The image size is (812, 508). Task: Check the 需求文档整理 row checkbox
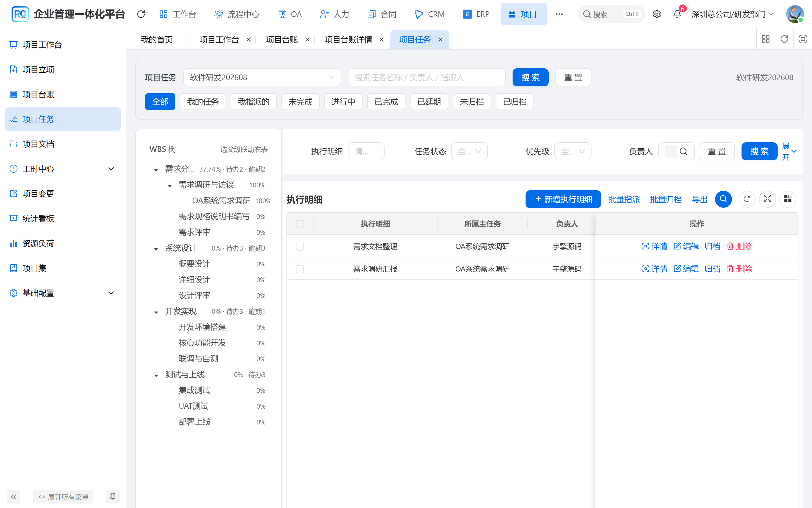click(300, 247)
